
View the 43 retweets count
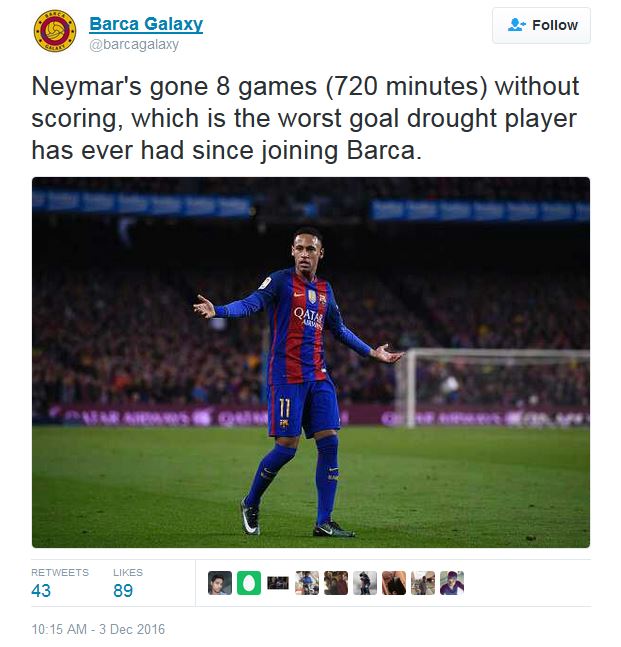click(41, 590)
